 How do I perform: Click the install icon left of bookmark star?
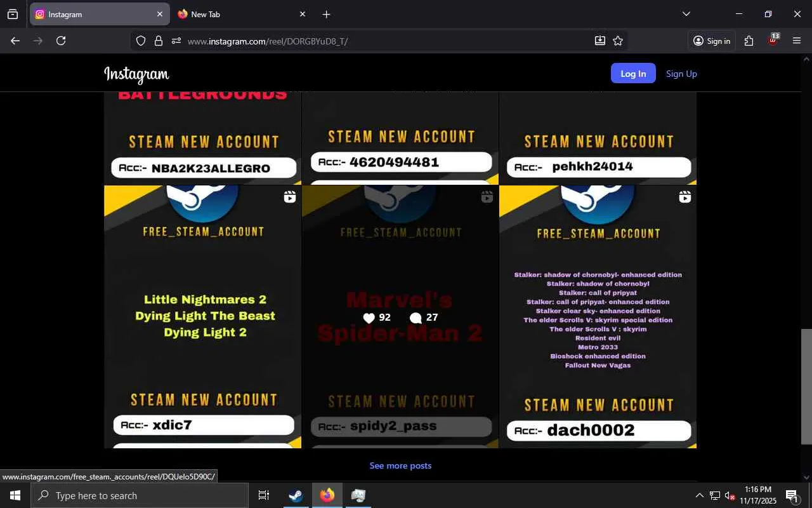click(600, 41)
